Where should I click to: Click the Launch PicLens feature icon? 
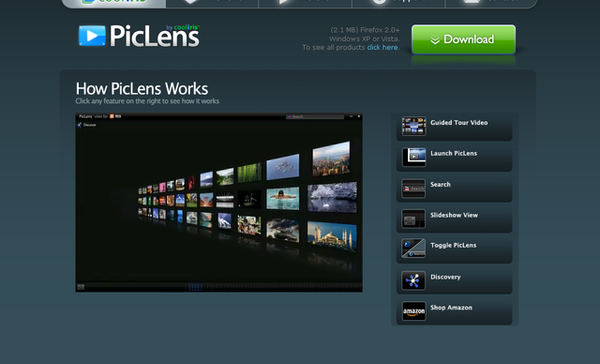click(x=413, y=157)
